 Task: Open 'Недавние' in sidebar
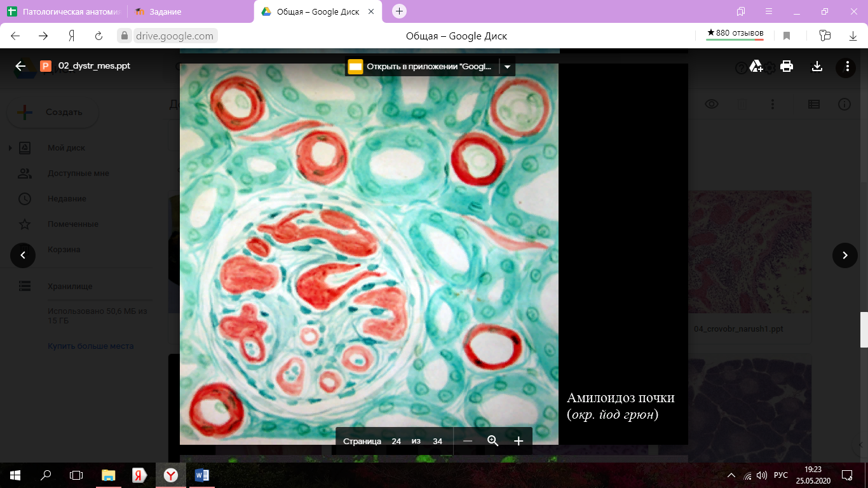[x=67, y=199]
